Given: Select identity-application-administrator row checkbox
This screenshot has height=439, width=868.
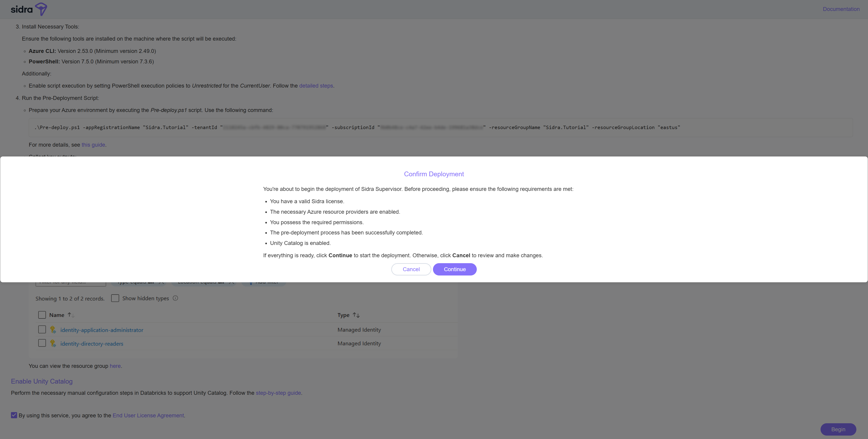Looking at the screenshot, I should (x=42, y=330).
